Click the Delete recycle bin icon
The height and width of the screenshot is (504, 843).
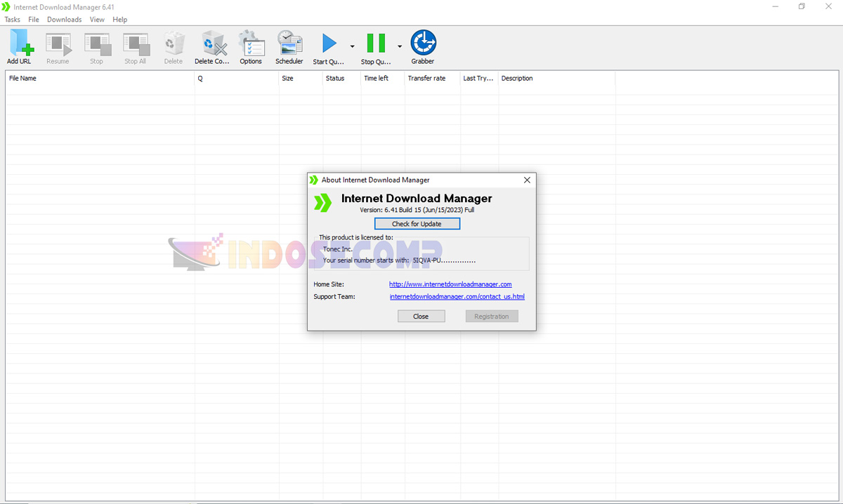174,44
